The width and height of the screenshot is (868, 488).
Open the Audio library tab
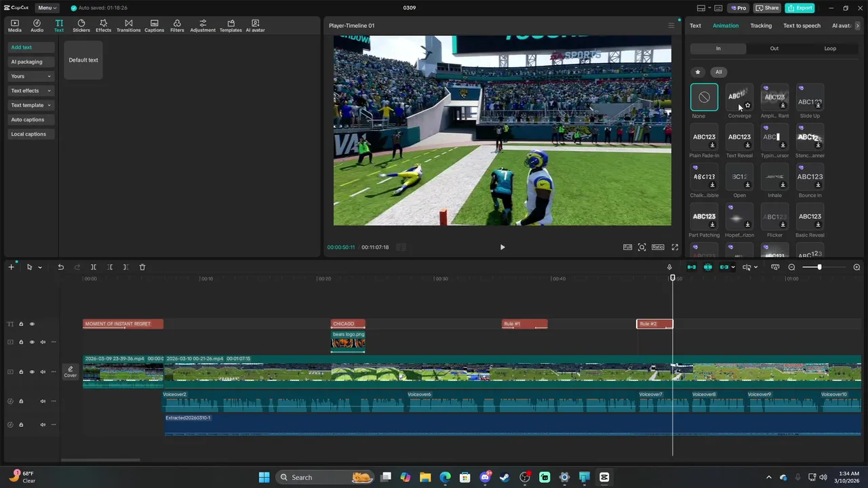(37, 26)
